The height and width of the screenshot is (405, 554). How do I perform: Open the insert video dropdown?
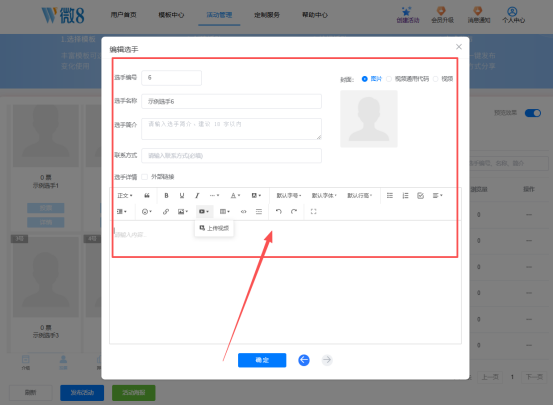point(204,212)
